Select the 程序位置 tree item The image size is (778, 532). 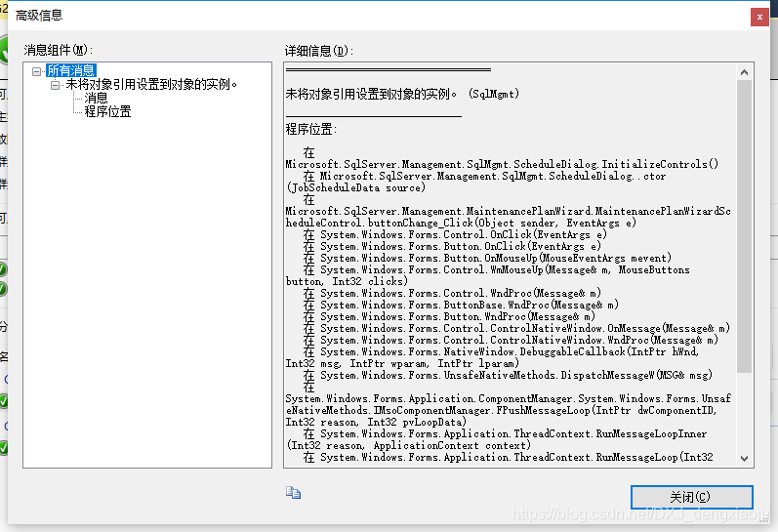(107, 111)
